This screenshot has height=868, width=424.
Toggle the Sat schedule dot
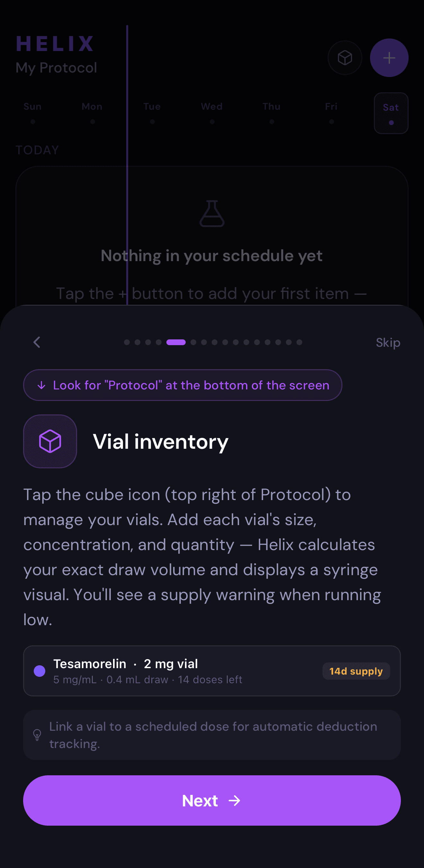pos(391,122)
